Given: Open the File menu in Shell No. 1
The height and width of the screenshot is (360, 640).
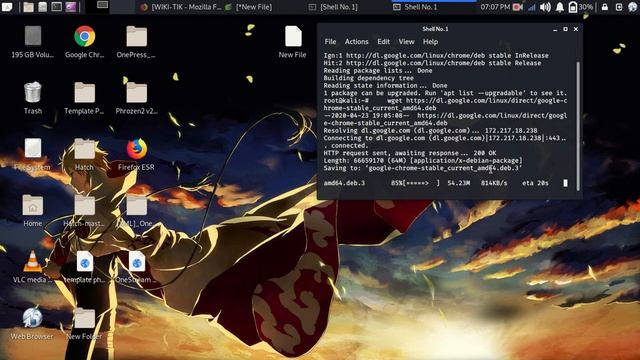Looking at the screenshot, I should [x=330, y=42].
